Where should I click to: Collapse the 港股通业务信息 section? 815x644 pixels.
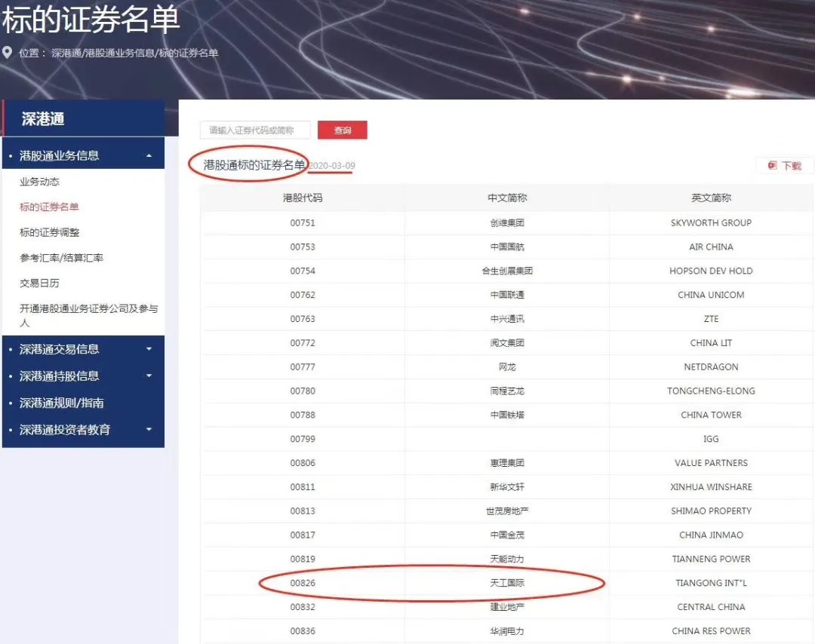(149, 156)
